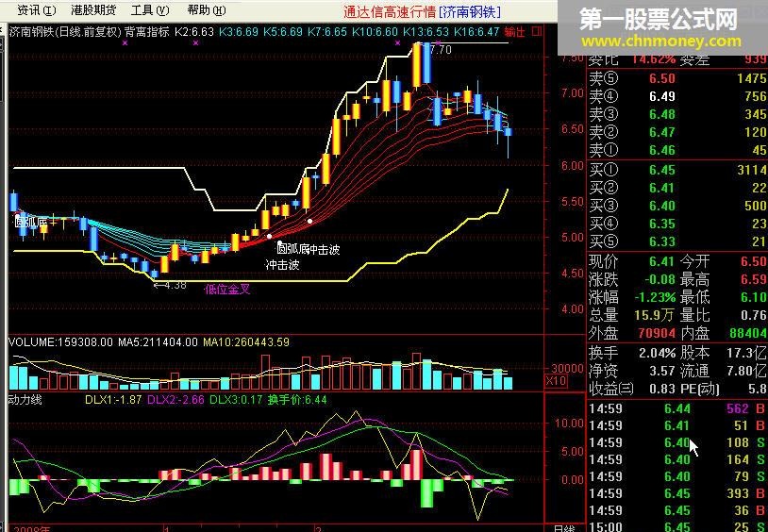Click the 14:59 trade of 562 lots
Viewport: 768px width, 532px height.
click(x=677, y=408)
